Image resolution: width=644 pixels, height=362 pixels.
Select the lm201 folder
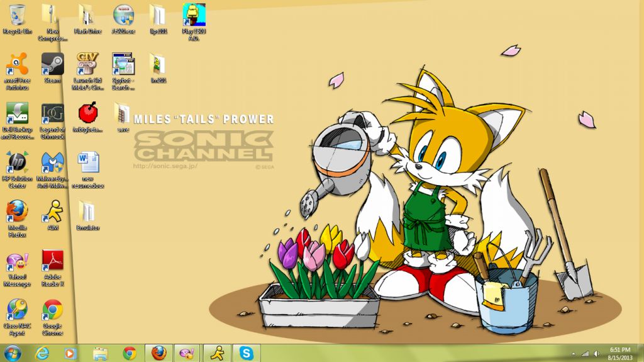pyautogui.click(x=158, y=68)
